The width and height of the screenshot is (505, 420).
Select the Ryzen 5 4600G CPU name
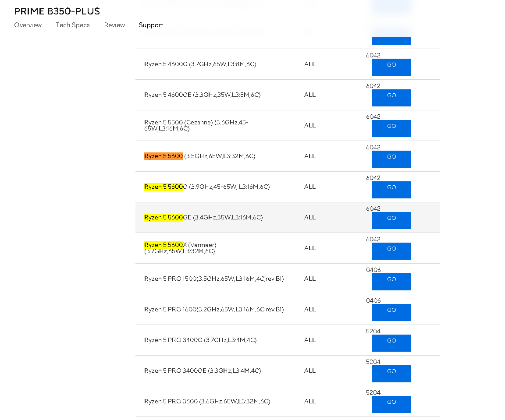[200, 64]
